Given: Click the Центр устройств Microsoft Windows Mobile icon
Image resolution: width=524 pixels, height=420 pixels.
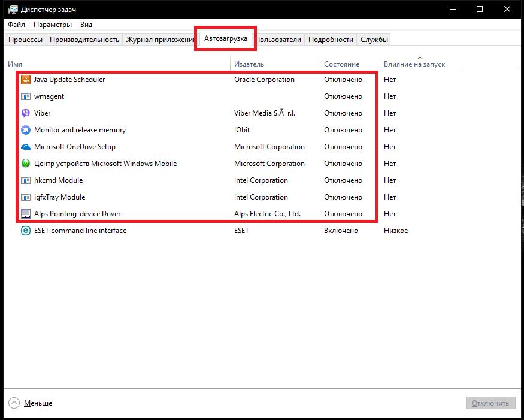Looking at the screenshot, I should click(25, 163).
